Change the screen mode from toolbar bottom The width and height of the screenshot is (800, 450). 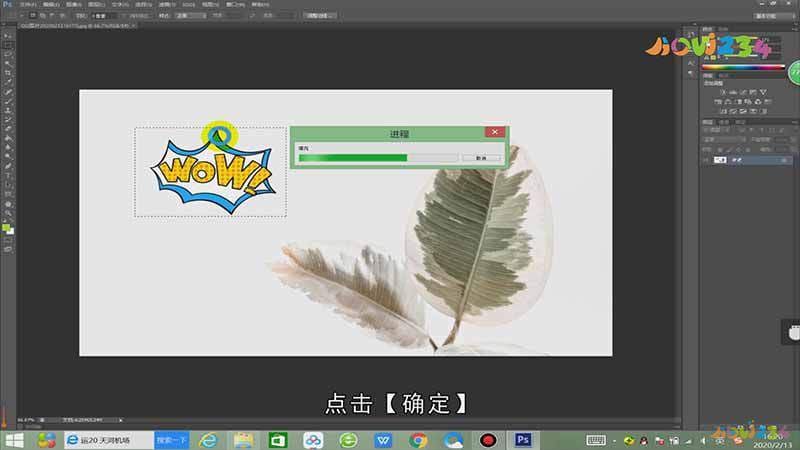(x=8, y=249)
